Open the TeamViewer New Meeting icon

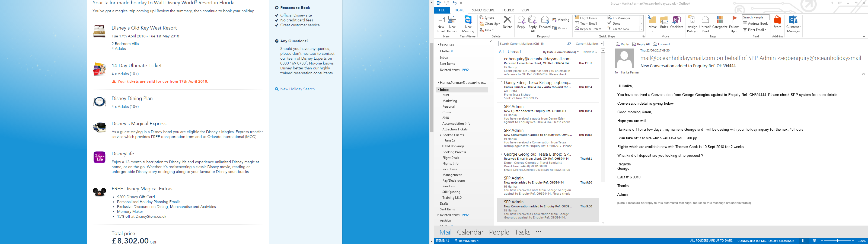[x=468, y=24]
